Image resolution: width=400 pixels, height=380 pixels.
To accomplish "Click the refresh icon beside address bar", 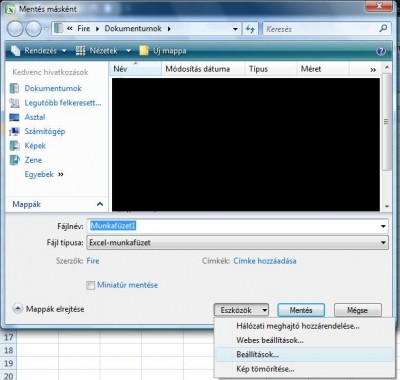I will point(250,29).
